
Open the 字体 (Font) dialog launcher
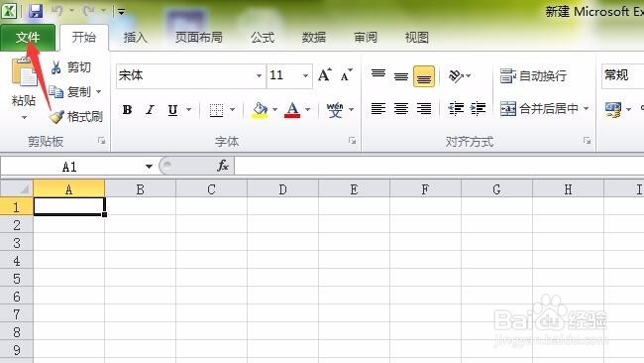[x=352, y=141]
